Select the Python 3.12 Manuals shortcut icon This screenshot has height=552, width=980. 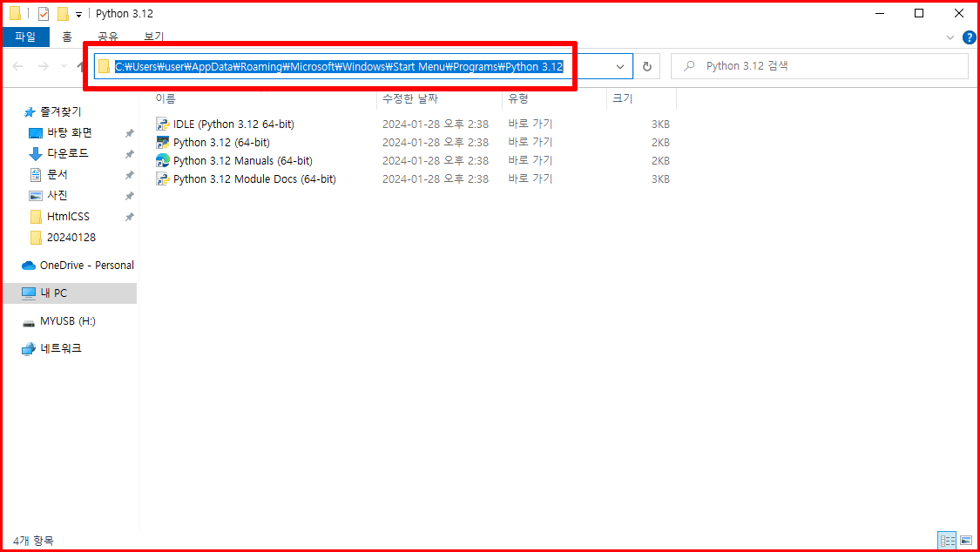click(x=163, y=160)
